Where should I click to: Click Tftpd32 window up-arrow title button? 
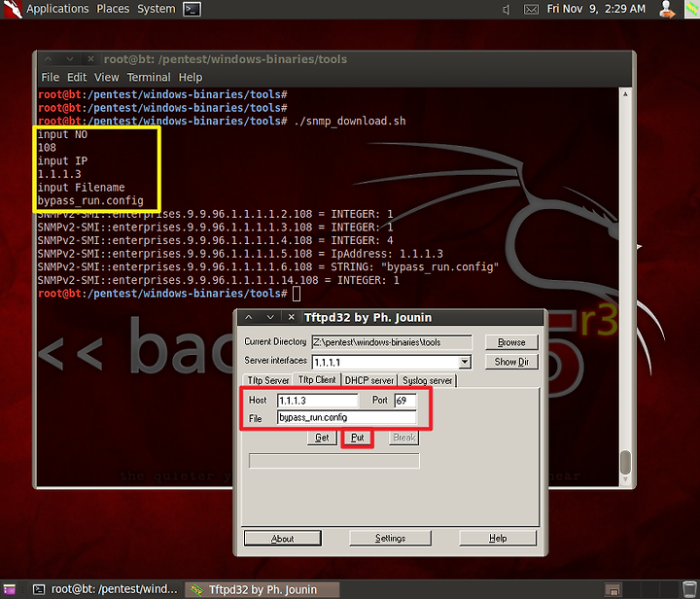click(x=249, y=317)
